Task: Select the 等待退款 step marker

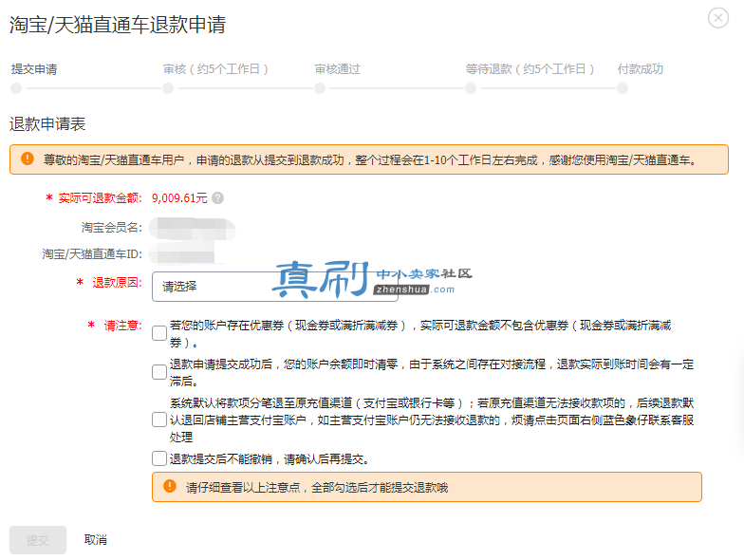Action: click(x=471, y=88)
